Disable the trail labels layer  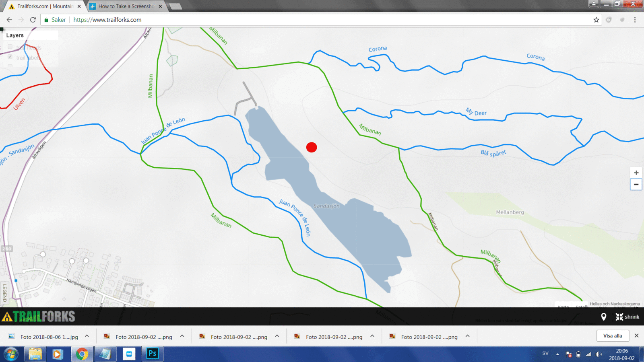[10, 57]
